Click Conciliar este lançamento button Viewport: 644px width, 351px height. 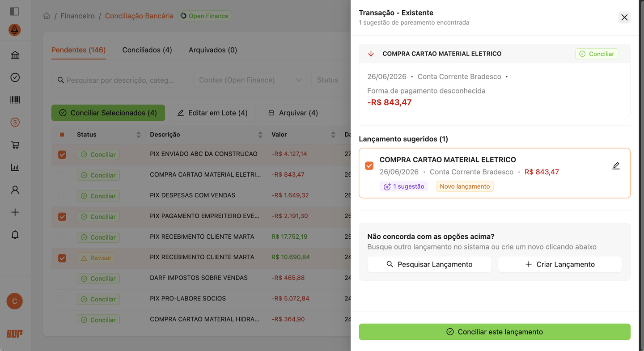(495, 332)
